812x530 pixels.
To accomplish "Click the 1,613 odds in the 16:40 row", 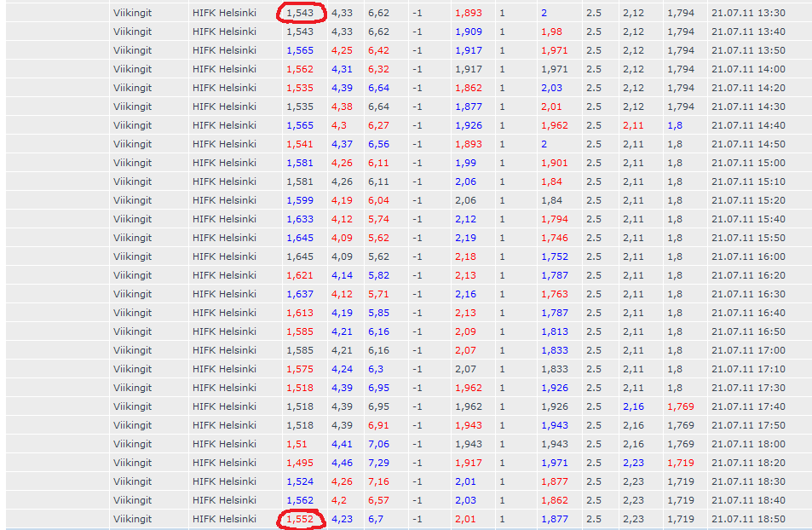I will pos(300,313).
